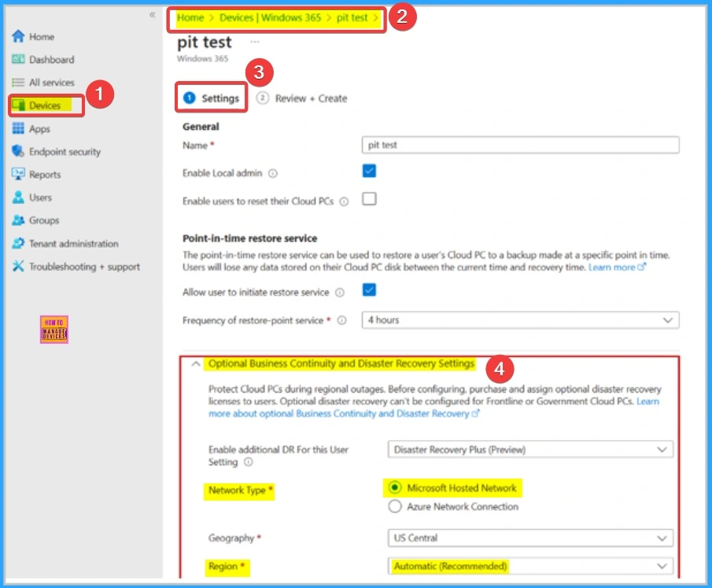The width and height of the screenshot is (712, 588).
Task: Click the Point-in-time restore service heading
Action: (x=249, y=239)
